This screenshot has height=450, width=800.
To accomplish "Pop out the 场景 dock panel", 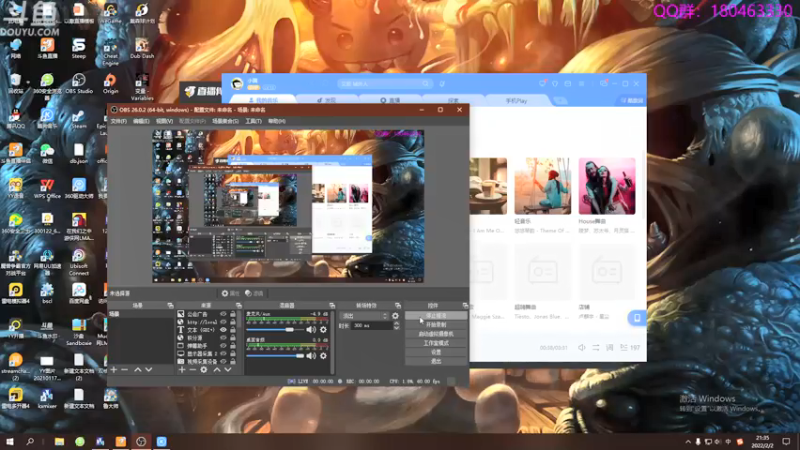I will pos(170,305).
